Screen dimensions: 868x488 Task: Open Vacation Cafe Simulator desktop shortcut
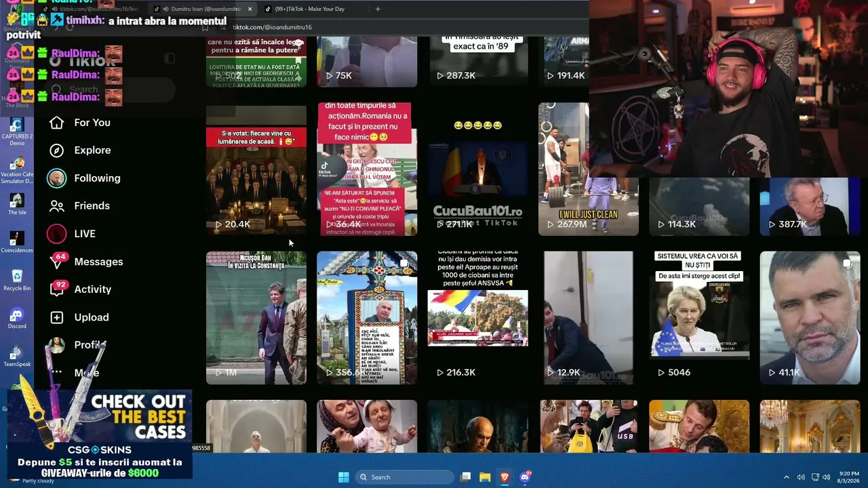point(17,169)
